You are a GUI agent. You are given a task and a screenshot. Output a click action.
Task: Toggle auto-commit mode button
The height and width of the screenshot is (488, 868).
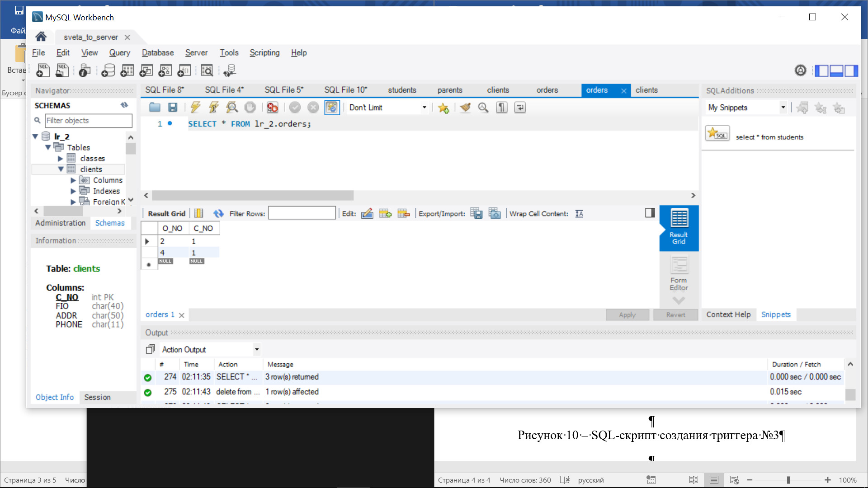click(332, 108)
